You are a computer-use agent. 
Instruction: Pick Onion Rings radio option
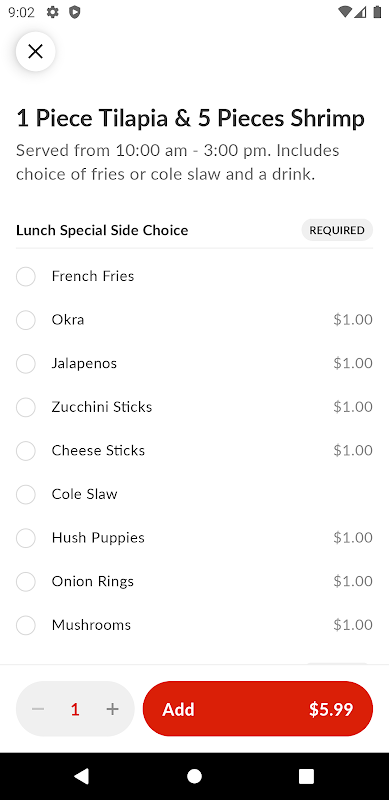[x=26, y=582]
